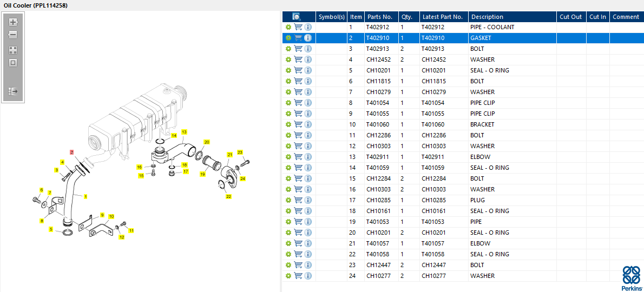Click the Description column header
Viewport: 644px width, 292px height.
click(x=512, y=17)
